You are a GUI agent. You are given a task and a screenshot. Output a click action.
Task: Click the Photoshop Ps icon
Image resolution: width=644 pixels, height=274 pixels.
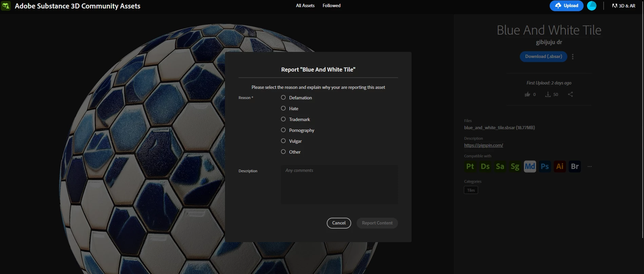545,167
